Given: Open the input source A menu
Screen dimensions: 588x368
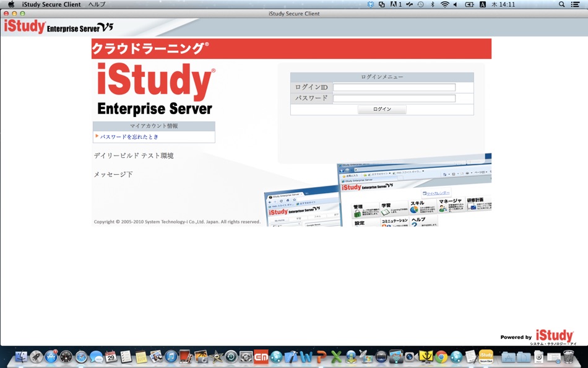Looking at the screenshot, I should 483,4.
